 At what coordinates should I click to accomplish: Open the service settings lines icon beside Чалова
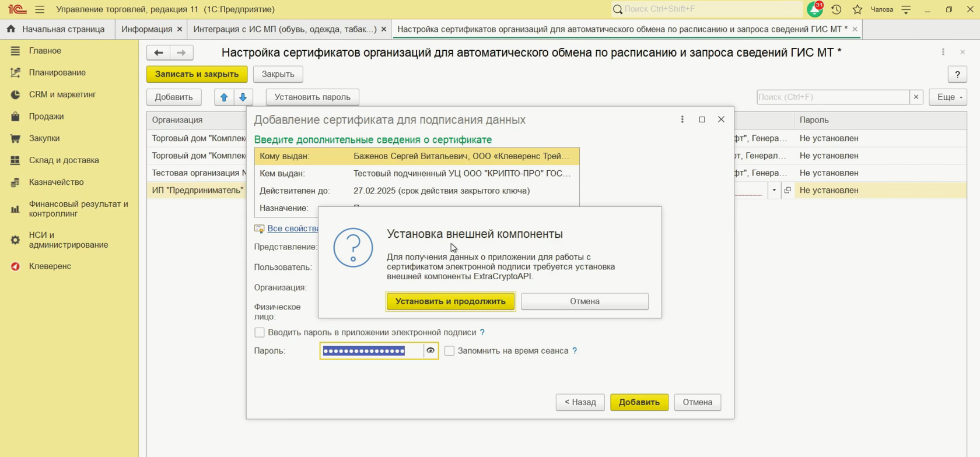coord(906,9)
